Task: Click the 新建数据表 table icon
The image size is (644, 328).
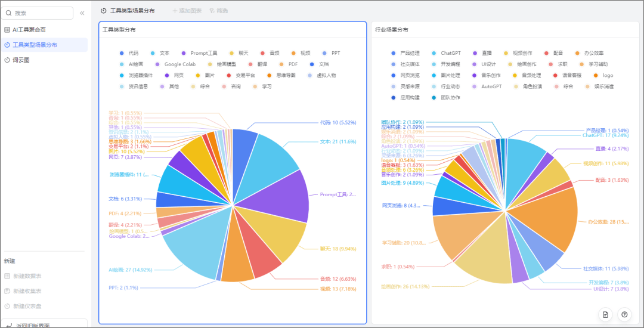Action: tap(7, 276)
